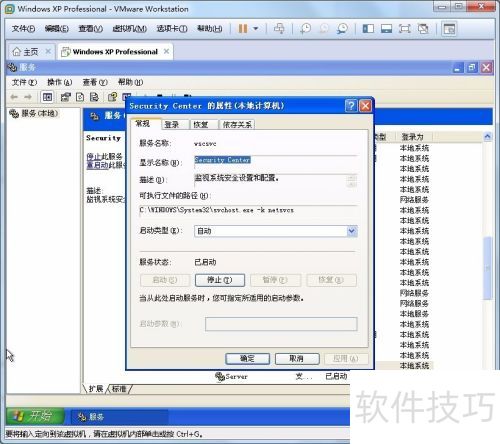
Task: Open the VMware 虚拟机(M) menu
Action: [129, 29]
